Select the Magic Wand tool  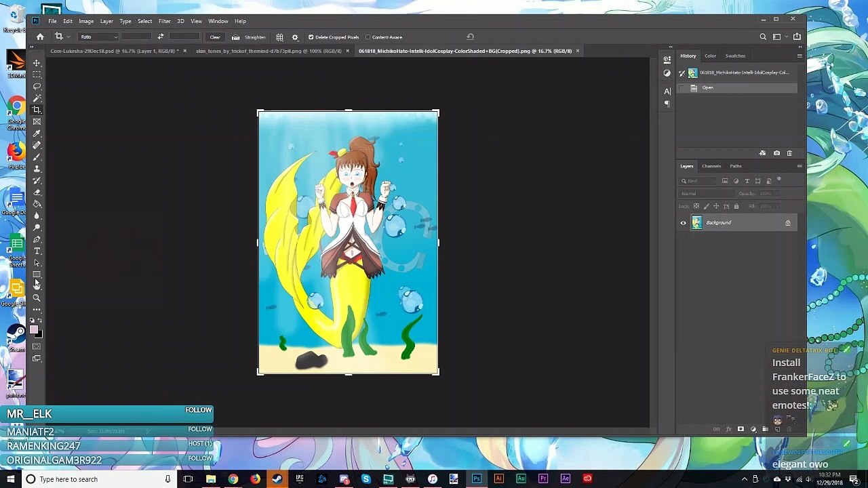pyautogui.click(x=37, y=98)
